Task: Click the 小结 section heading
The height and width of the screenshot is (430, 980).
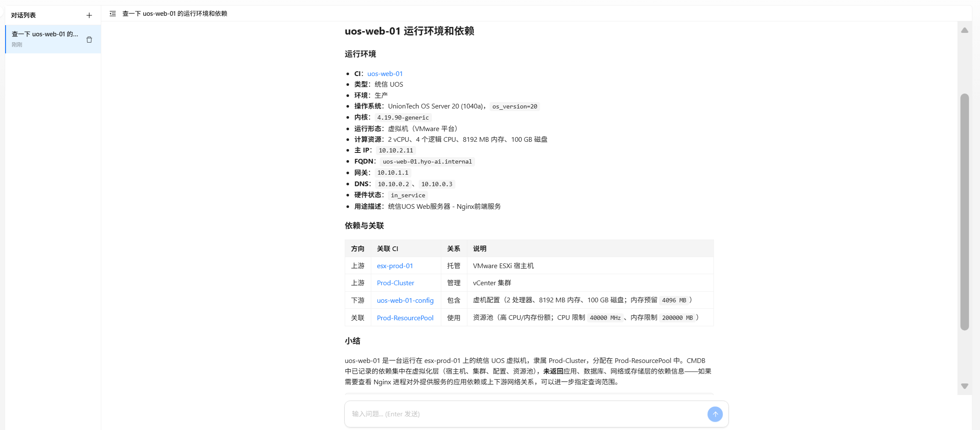Action: (x=352, y=341)
